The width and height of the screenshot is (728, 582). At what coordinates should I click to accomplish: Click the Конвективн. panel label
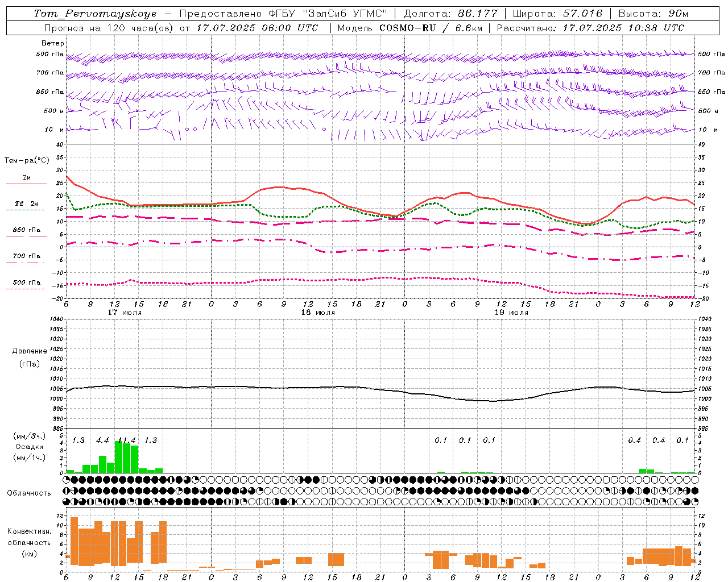point(29,531)
